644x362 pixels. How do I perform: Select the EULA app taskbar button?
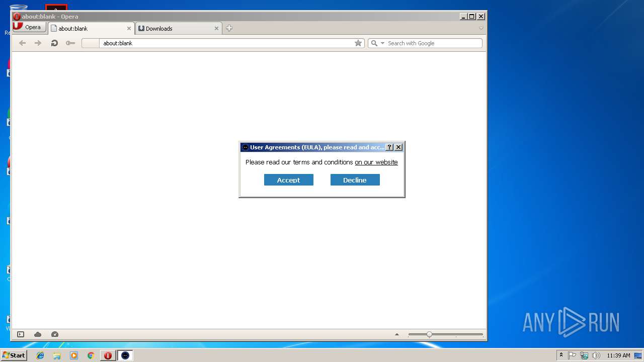pyautogui.click(x=125, y=355)
